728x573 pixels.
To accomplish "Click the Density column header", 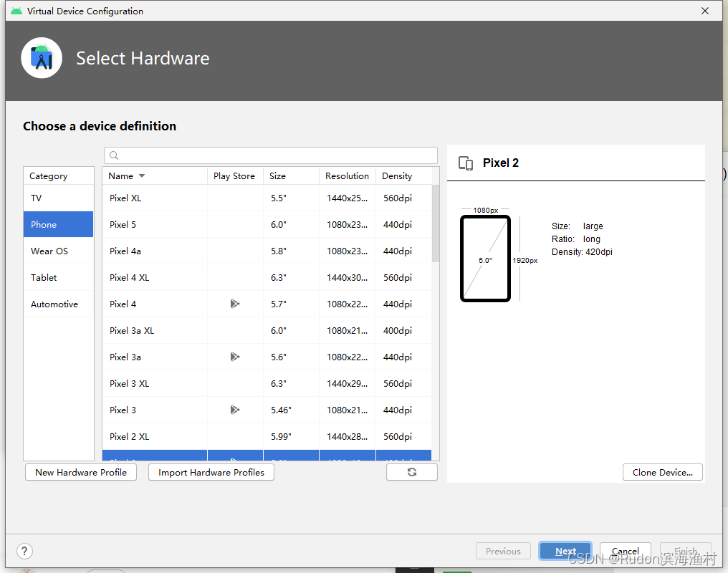I will [x=403, y=176].
